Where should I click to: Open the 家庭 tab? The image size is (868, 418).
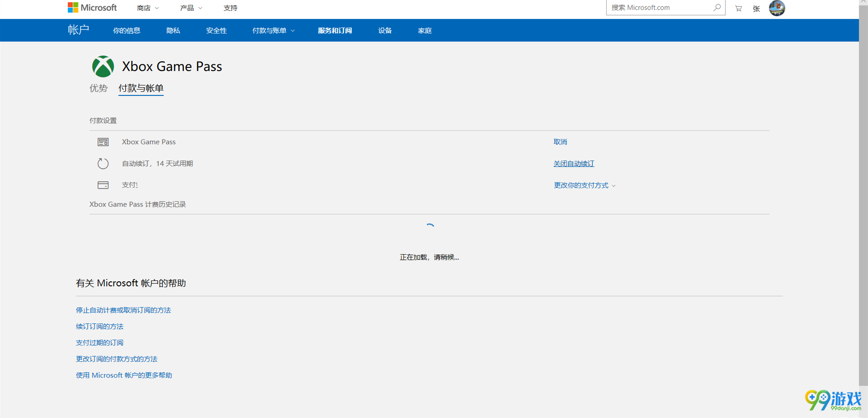tap(425, 30)
